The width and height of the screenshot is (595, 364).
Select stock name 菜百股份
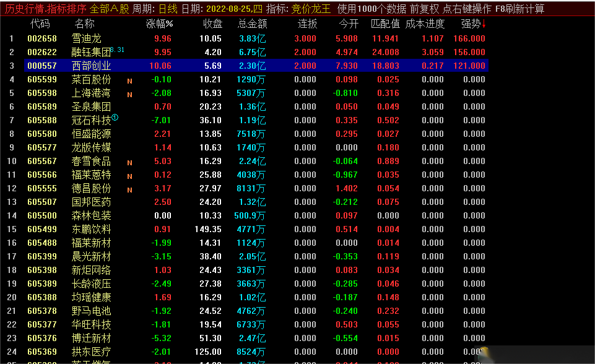(91, 79)
